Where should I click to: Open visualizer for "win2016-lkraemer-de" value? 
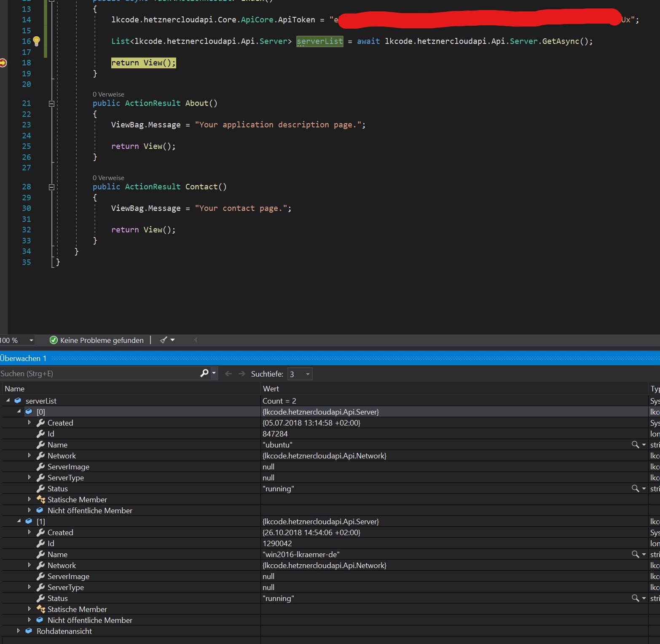[x=636, y=554]
